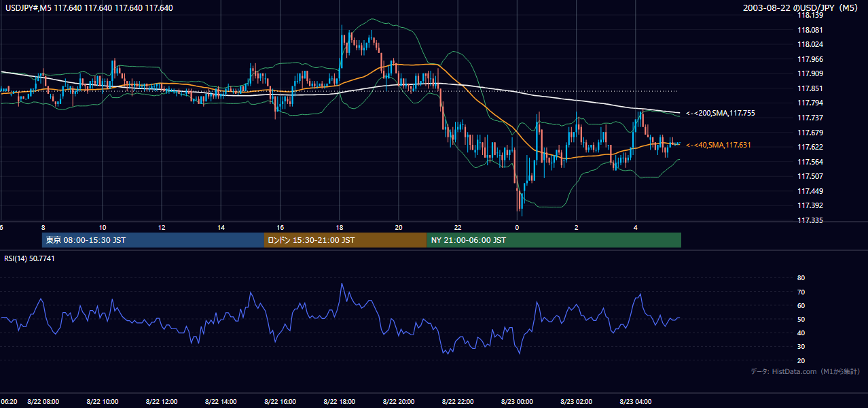Click the 118.081 price axis label
Screen dimensions: 868x408
click(x=811, y=30)
